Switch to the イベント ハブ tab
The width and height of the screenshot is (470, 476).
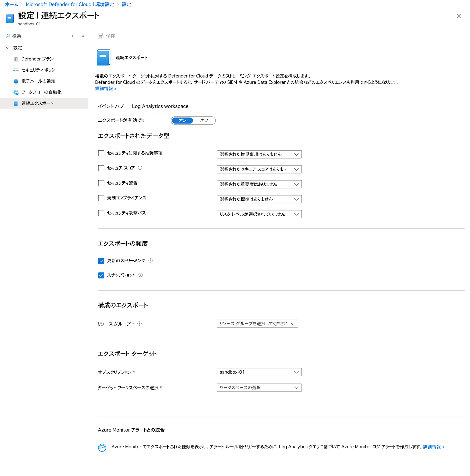(111, 106)
